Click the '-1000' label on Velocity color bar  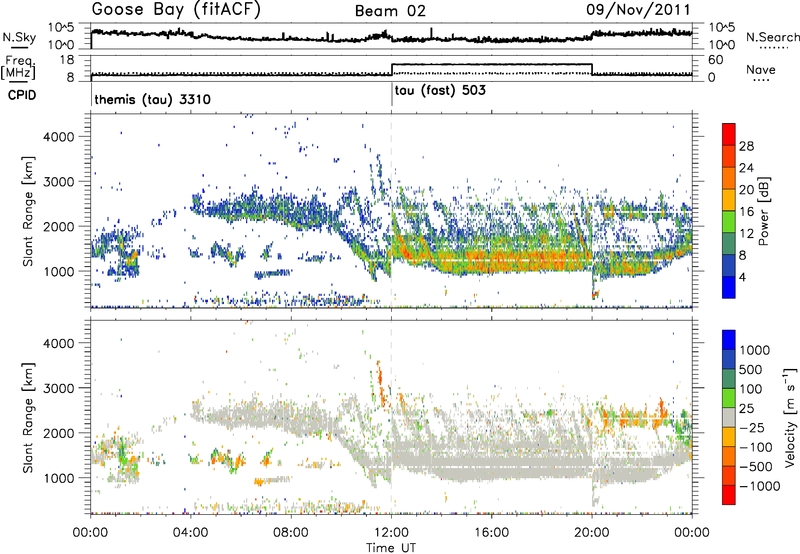[759, 486]
